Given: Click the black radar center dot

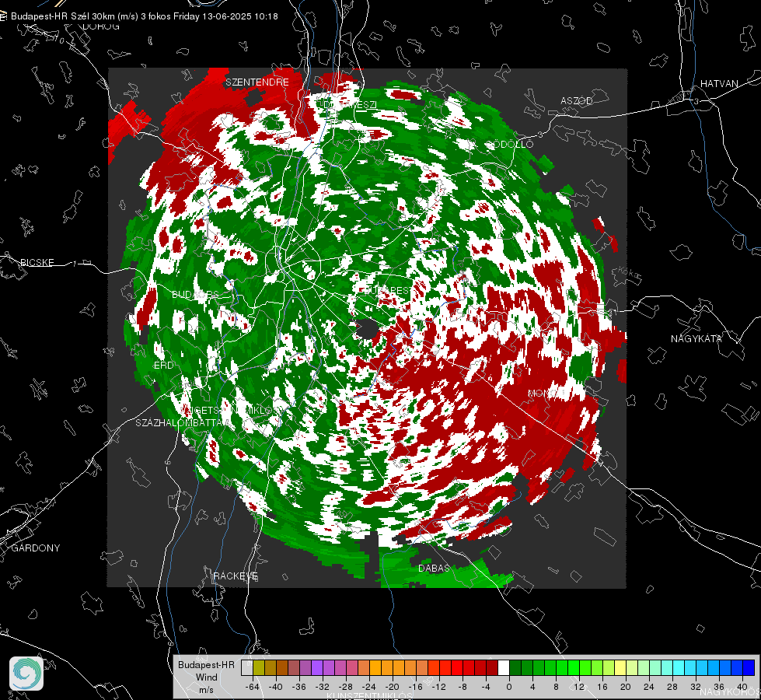Looking at the screenshot, I should (x=368, y=329).
